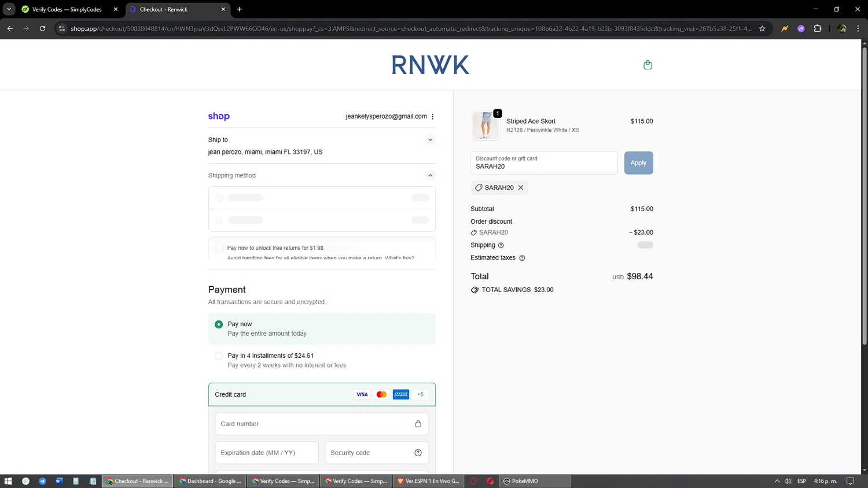The height and width of the screenshot is (488, 868).
Task: Select the Credit card payment method header
Action: point(322,394)
